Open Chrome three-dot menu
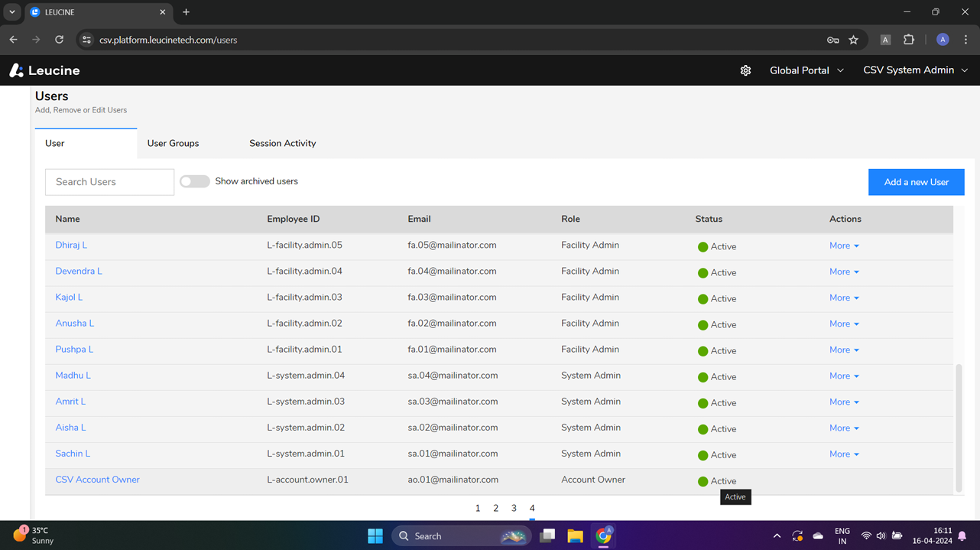Viewport: 980px width, 550px height. tap(966, 40)
